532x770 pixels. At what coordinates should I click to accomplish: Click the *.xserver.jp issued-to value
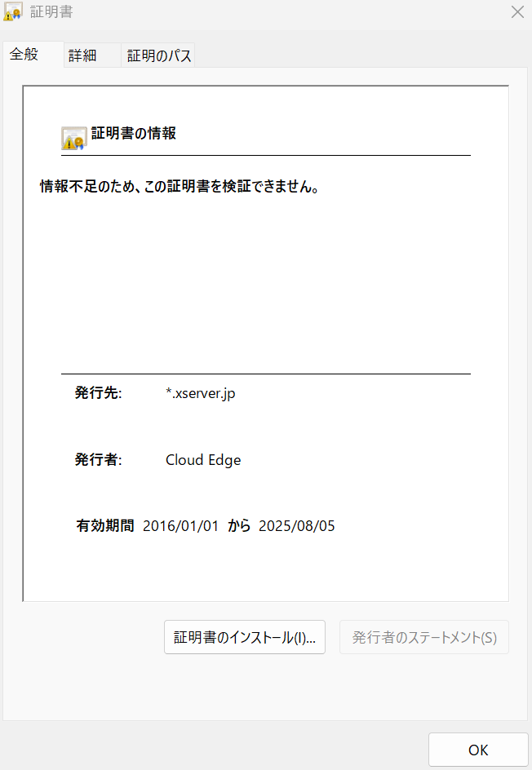pos(201,394)
